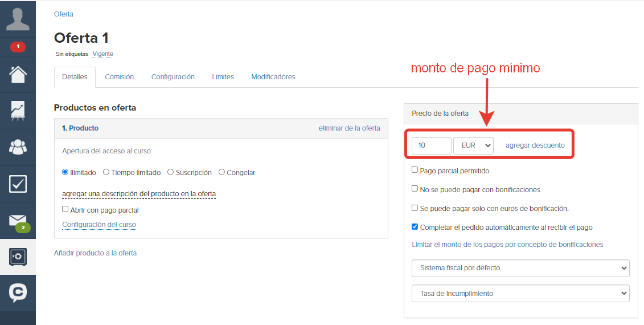Open the analytics chart icon in sidebar
This screenshot has height=325, width=644.
[x=18, y=111]
